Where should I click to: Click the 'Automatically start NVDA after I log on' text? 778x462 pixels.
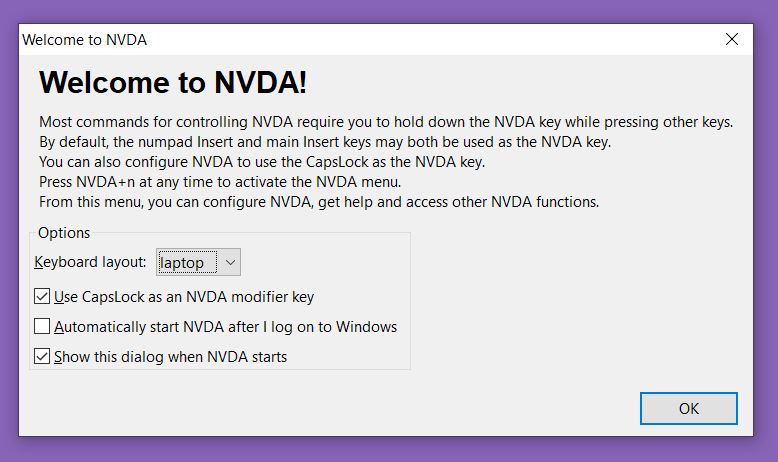click(x=226, y=326)
